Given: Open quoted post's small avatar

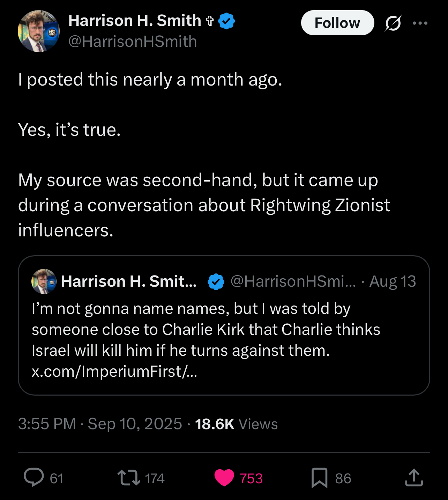Looking at the screenshot, I should (44, 281).
